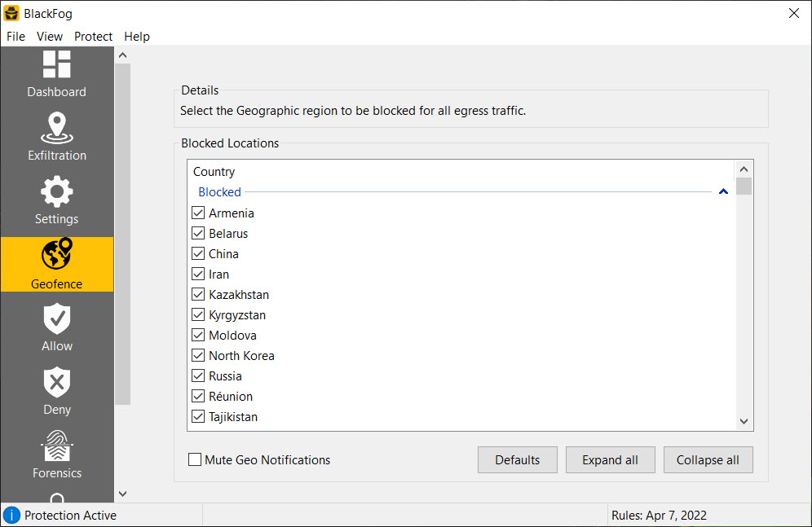Toggle the Tajikistan checkbox

(198, 417)
